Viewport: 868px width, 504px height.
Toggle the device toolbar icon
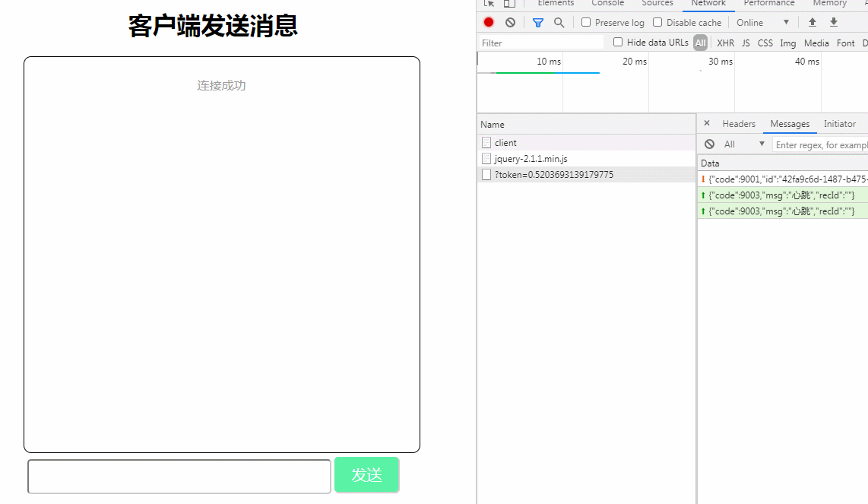[x=508, y=4]
